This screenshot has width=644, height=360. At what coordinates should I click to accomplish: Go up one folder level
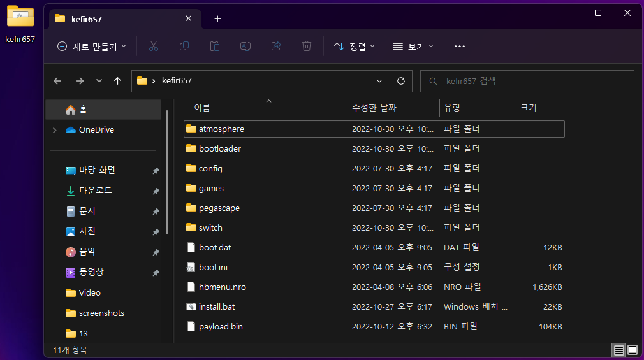(117, 81)
